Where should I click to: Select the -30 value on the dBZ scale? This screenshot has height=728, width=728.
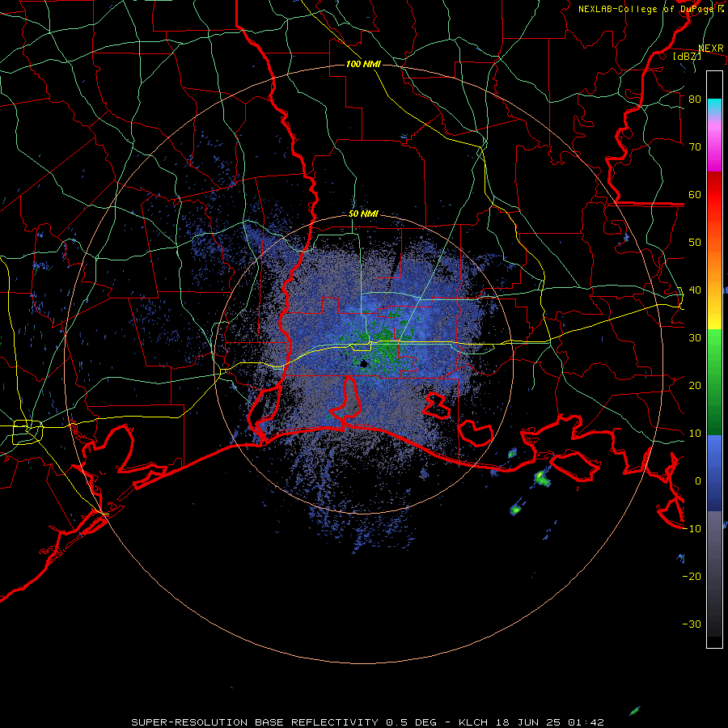pyautogui.click(x=692, y=624)
